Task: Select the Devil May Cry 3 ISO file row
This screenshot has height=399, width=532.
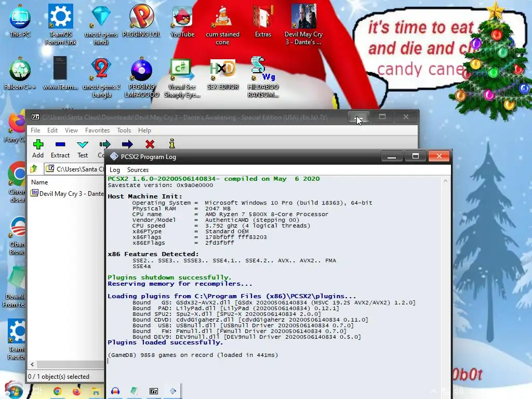Action: (67, 193)
